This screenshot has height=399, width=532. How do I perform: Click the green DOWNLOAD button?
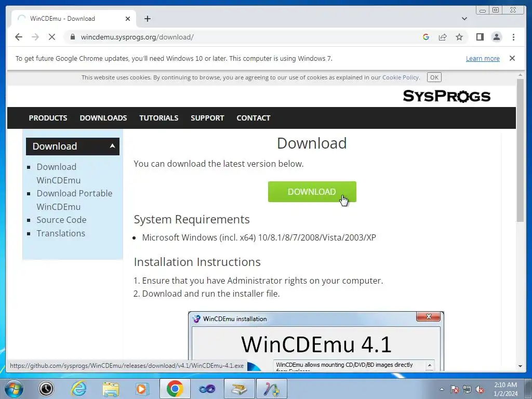(312, 192)
